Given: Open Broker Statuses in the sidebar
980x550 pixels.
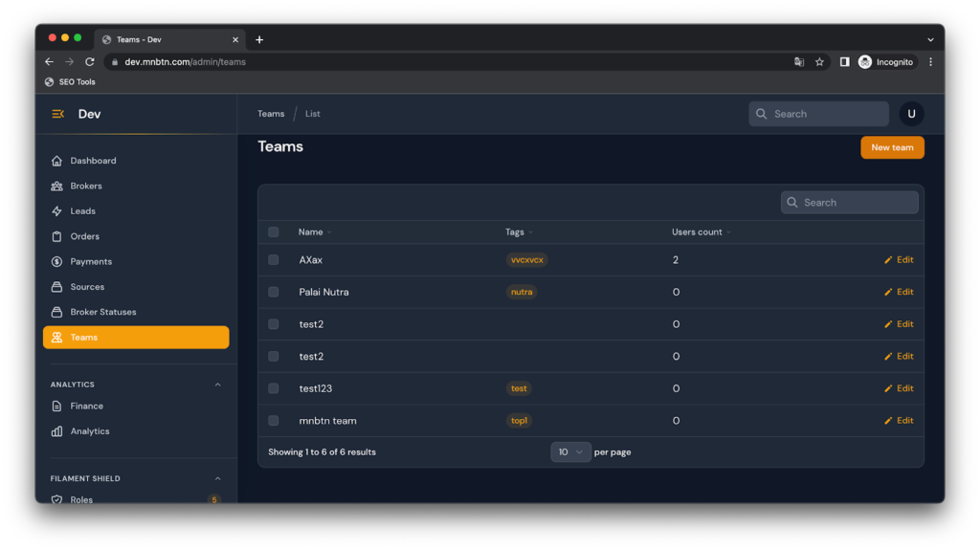Looking at the screenshot, I should 102,312.
